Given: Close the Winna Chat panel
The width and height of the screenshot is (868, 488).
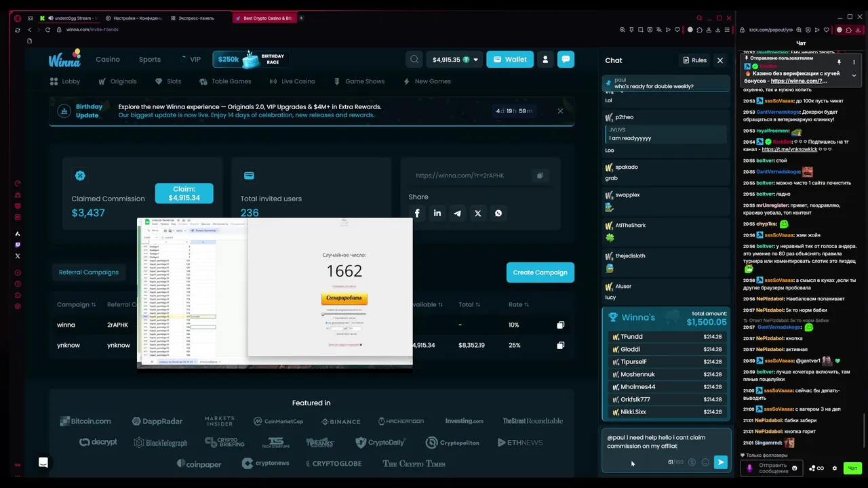Looking at the screenshot, I should pos(720,60).
